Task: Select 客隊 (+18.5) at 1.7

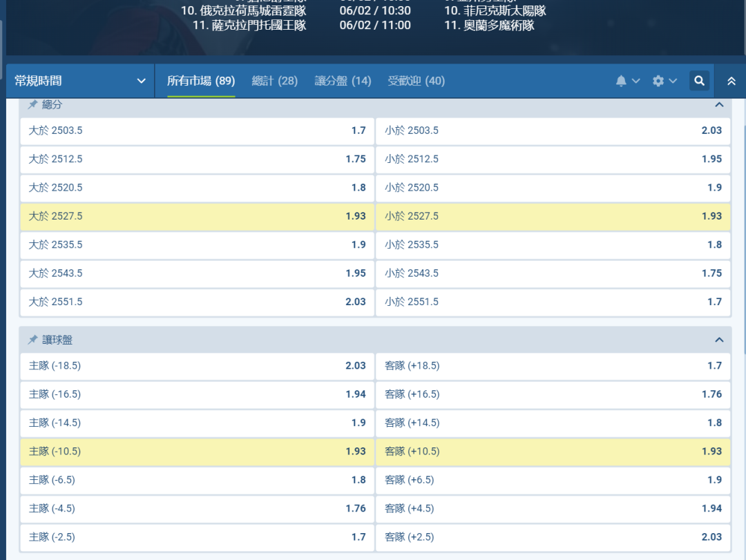Action: [x=553, y=366]
